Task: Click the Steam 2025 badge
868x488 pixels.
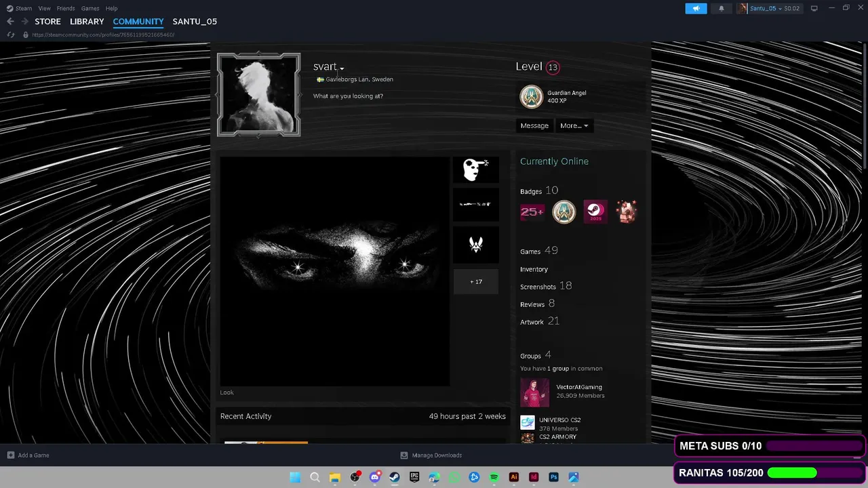Action: click(x=595, y=212)
